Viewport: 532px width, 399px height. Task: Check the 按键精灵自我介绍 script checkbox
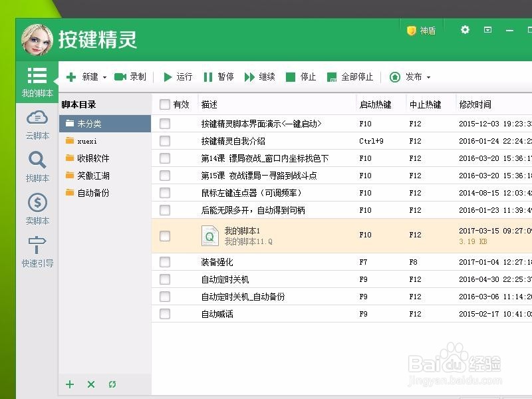164,141
